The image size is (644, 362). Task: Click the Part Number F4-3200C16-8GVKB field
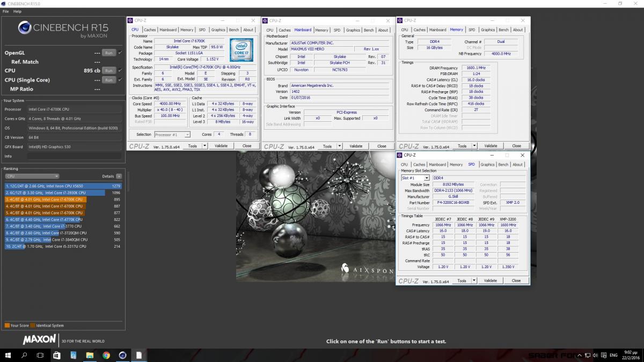[453, 203]
